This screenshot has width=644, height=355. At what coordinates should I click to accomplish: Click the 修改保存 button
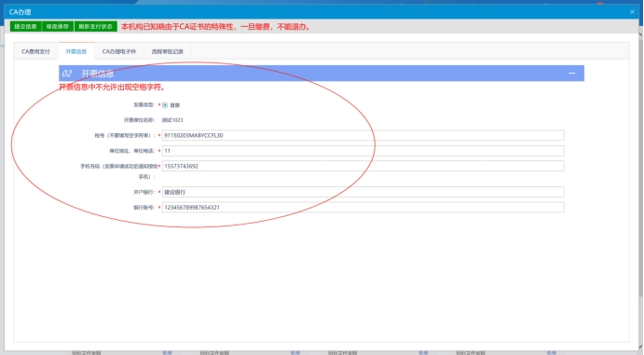tap(58, 26)
